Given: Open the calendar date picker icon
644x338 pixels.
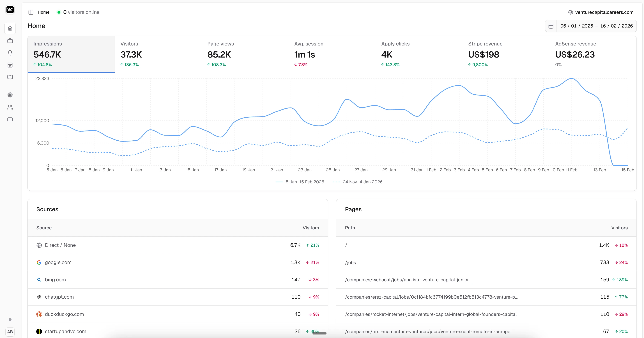Looking at the screenshot, I should [551, 26].
